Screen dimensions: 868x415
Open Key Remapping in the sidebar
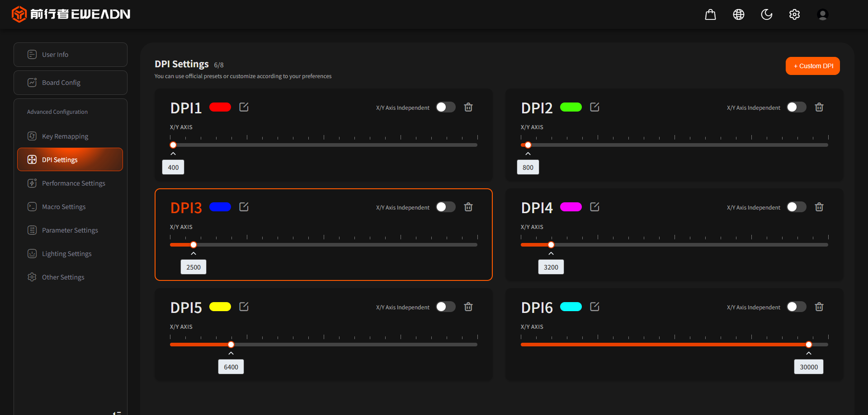click(x=65, y=136)
